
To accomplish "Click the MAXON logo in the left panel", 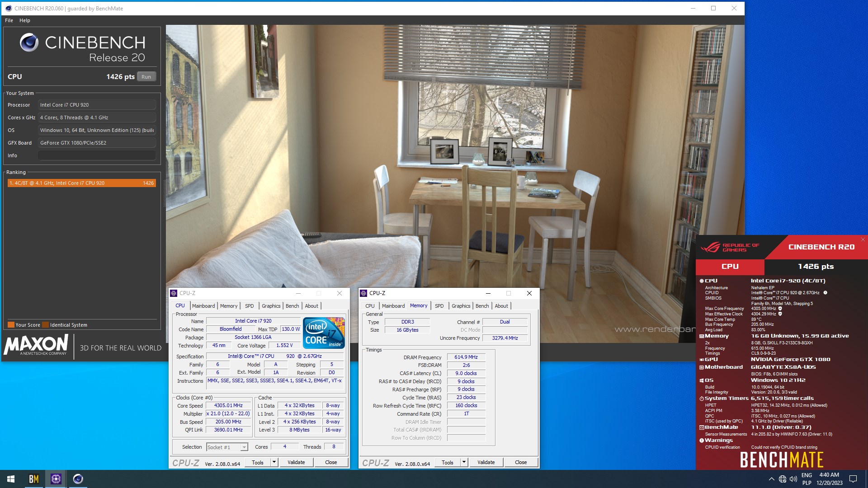I will click(36, 345).
